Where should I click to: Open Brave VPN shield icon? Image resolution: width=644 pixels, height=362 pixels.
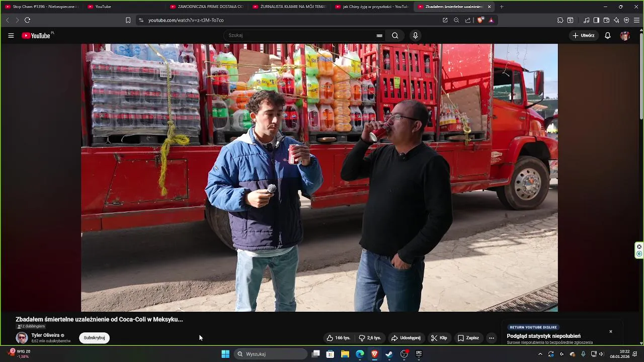pyautogui.click(x=626, y=20)
